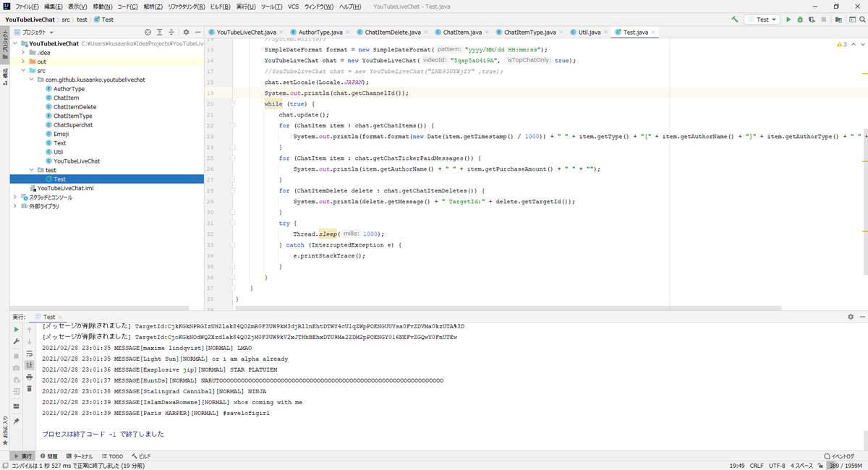Screen dimensions: 868x470
Task: Click Collapse All in project panel header
Action: [172, 32]
